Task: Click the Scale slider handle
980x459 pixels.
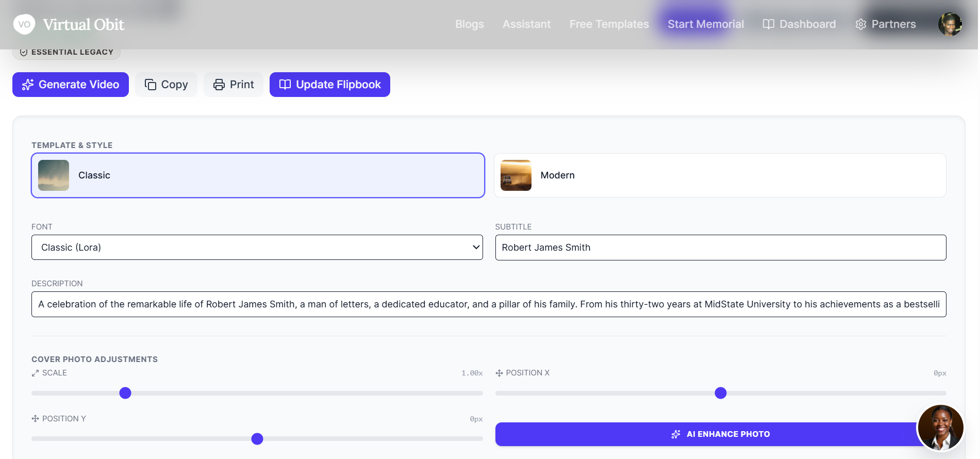Action: tap(125, 393)
